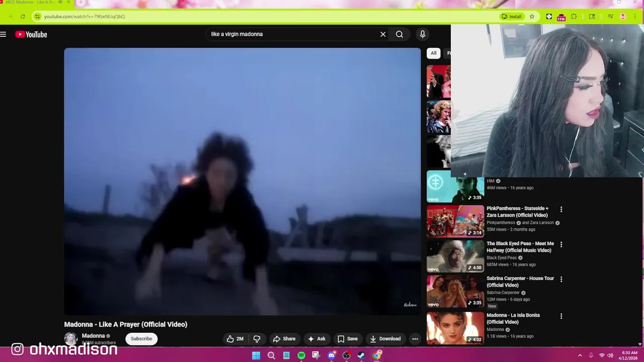The width and height of the screenshot is (644, 362).
Task: Open the Black Eyed Peas channel name
Action: coord(502,257)
